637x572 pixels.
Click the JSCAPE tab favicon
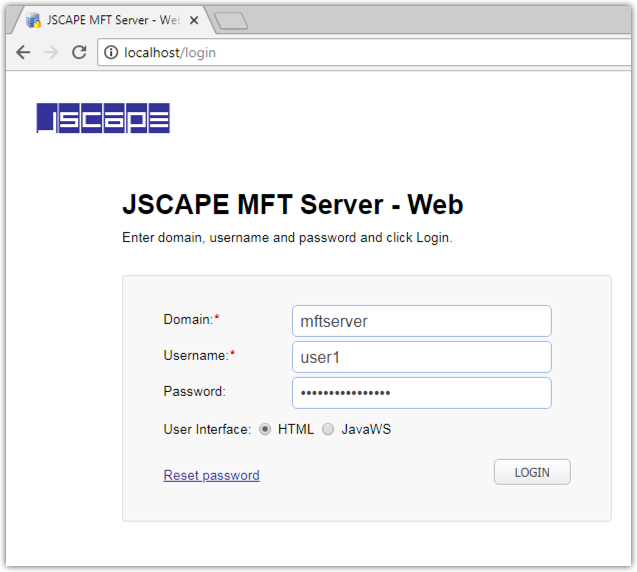(33, 20)
